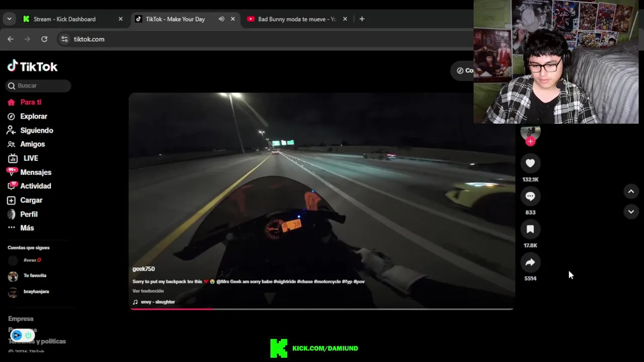The width and height of the screenshot is (644, 362).
Task: Toggle the floating power button widget
Action: (x=28, y=335)
